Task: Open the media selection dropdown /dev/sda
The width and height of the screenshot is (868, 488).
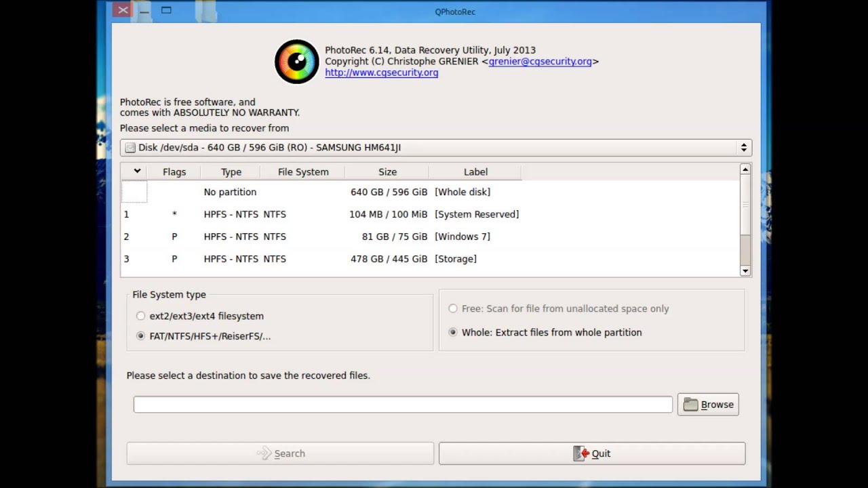Action: (436, 148)
